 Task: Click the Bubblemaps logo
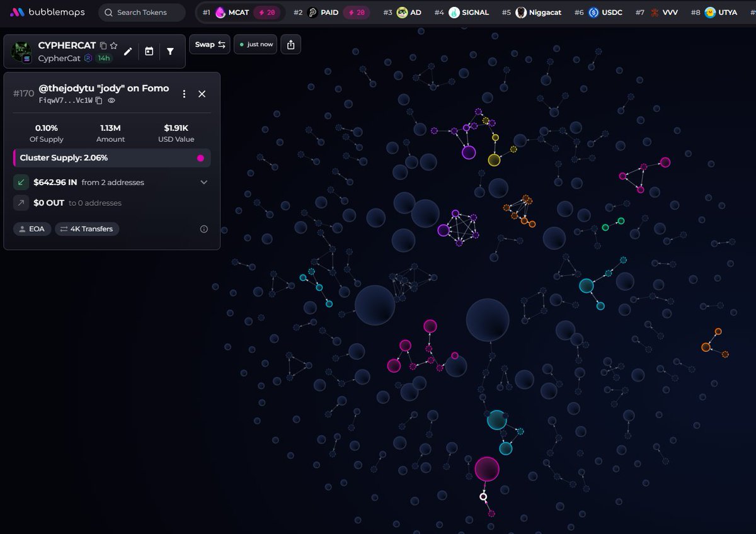click(x=47, y=13)
